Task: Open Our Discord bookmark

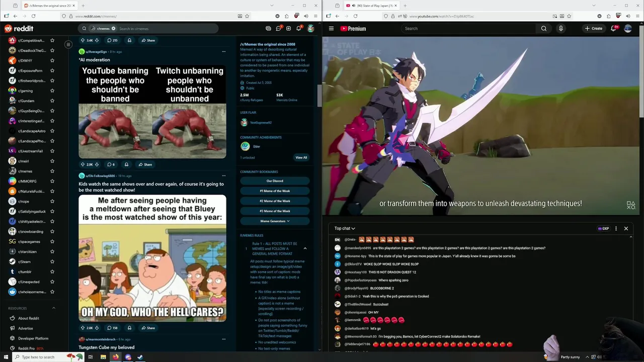Action: (275, 181)
